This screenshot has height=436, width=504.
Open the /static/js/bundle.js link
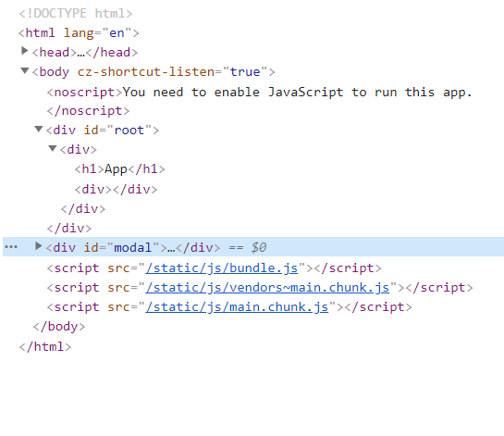pyautogui.click(x=221, y=268)
